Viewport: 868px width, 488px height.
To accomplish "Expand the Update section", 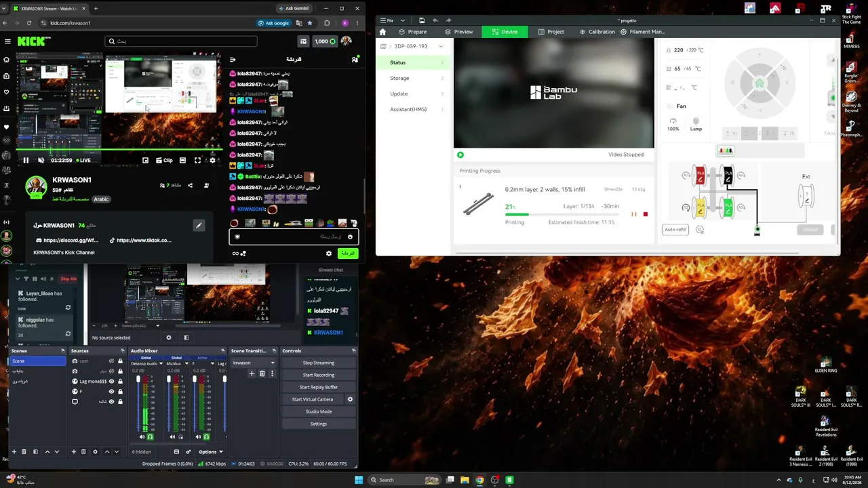I will [414, 94].
